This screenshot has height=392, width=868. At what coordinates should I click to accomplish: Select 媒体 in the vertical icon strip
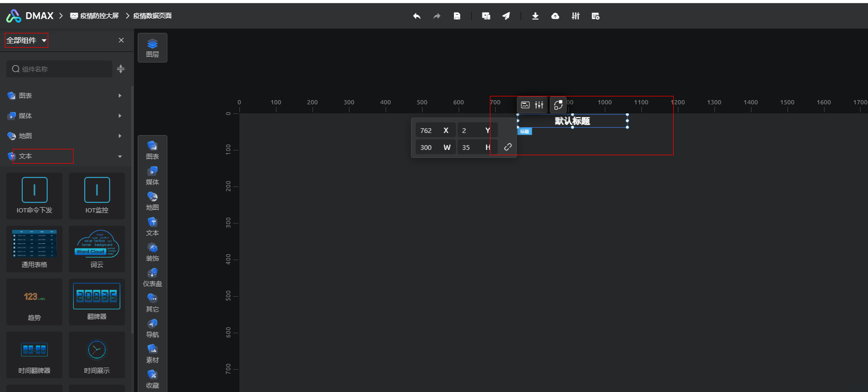tap(153, 175)
